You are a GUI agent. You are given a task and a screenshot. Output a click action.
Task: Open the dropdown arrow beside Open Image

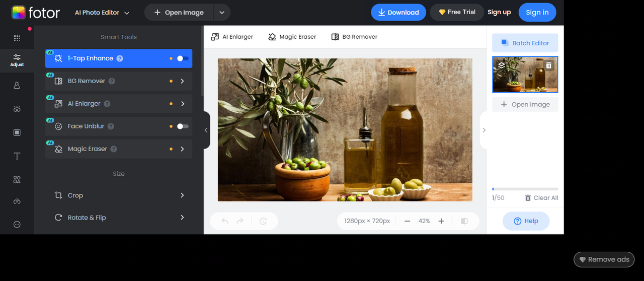[x=222, y=13]
